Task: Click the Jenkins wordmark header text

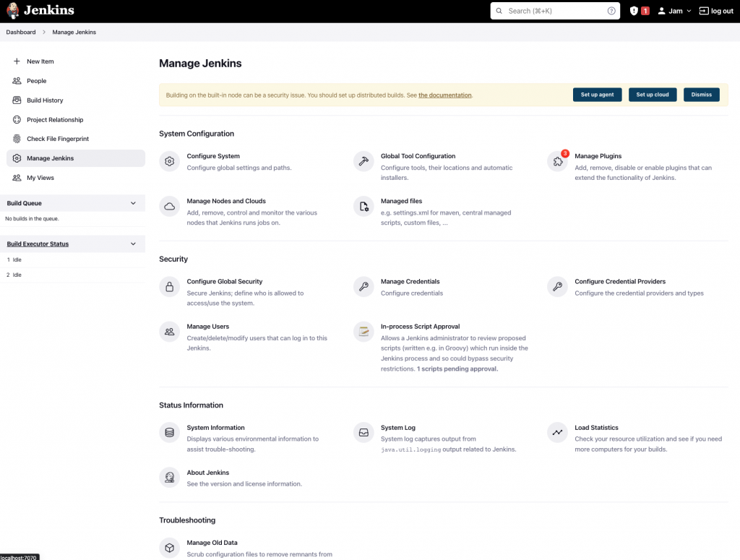Action: pos(49,10)
